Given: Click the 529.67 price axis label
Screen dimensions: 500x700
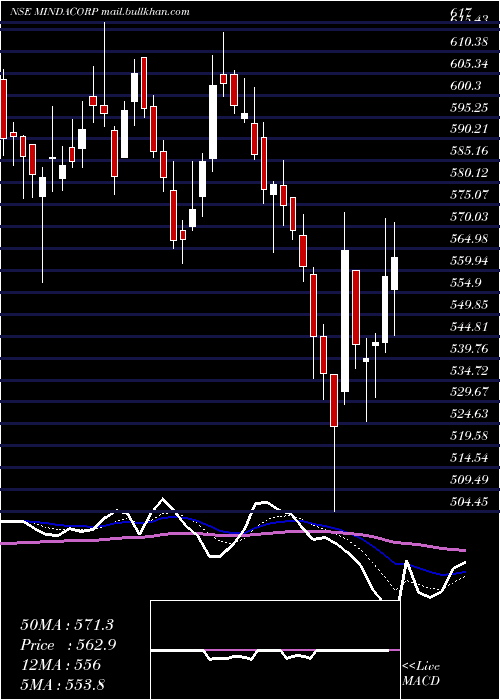Looking at the screenshot, I should 468,392.
